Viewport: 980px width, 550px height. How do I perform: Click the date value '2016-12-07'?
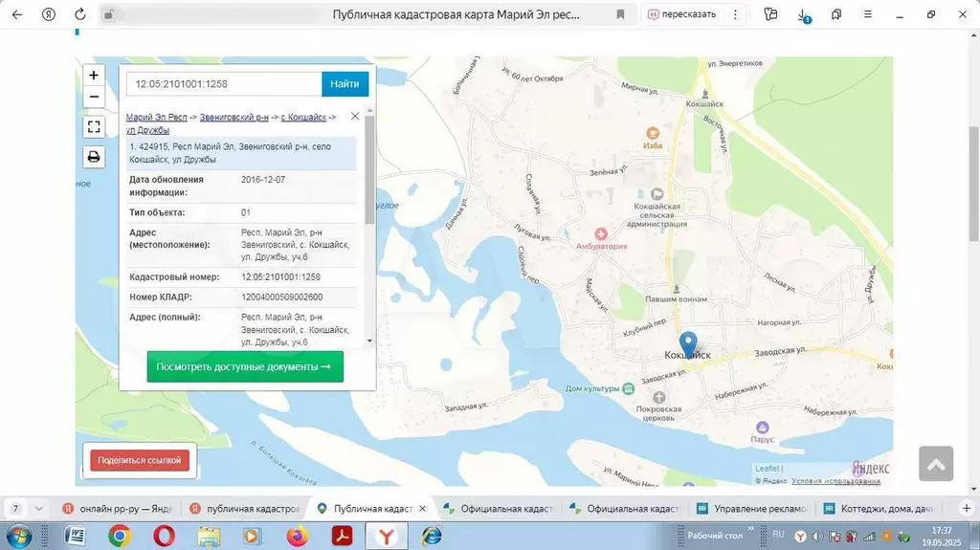click(263, 180)
